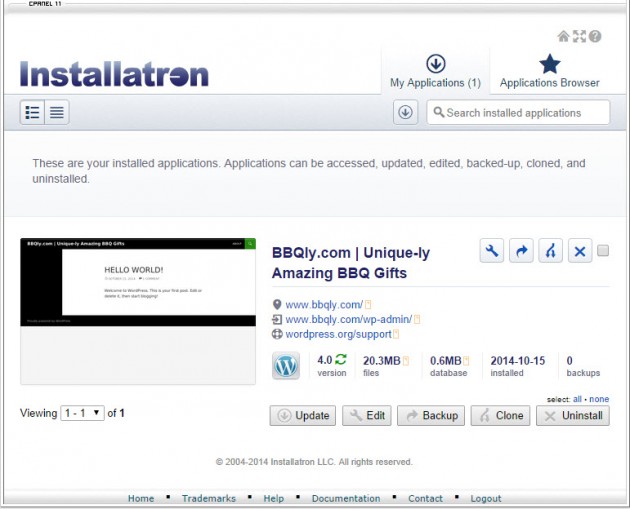This screenshot has height=509, width=630.
Task: Click the Backup button
Action: 431,415
